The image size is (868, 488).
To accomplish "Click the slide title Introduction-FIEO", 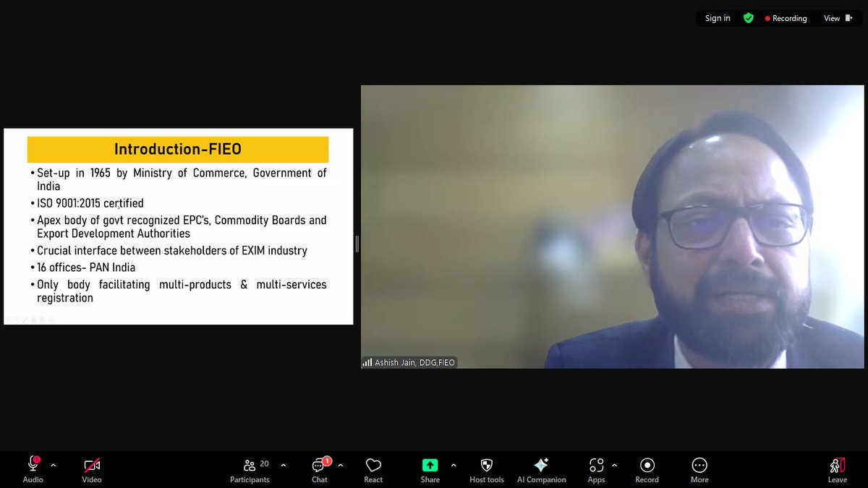I will pos(178,150).
